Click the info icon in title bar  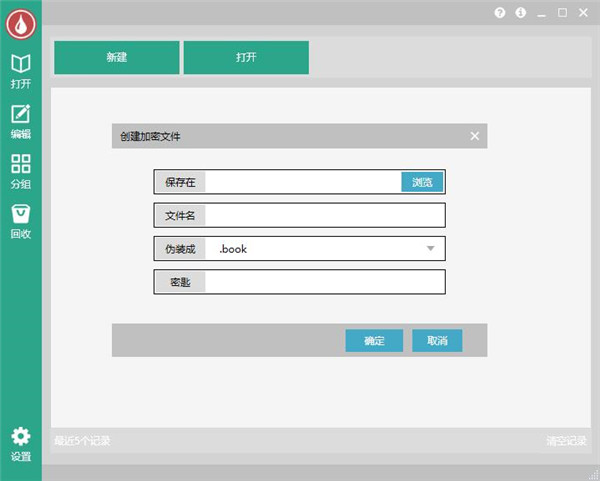pos(520,13)
